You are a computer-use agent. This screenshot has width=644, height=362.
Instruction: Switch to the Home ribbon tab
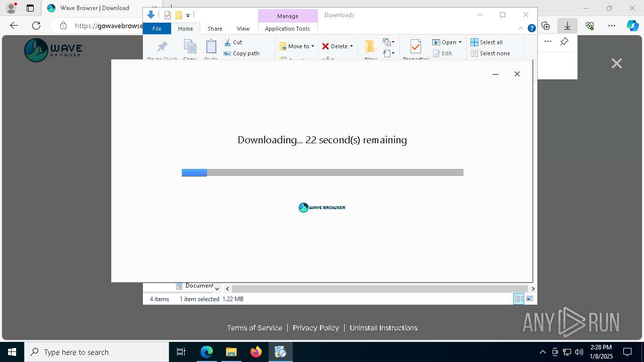point(186,29)
